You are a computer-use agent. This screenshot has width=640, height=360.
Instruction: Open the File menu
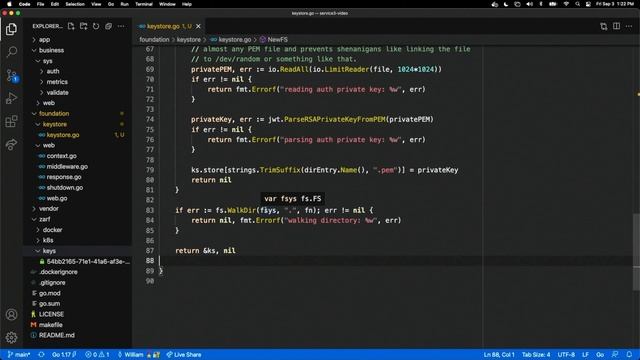tap(40, 4)
